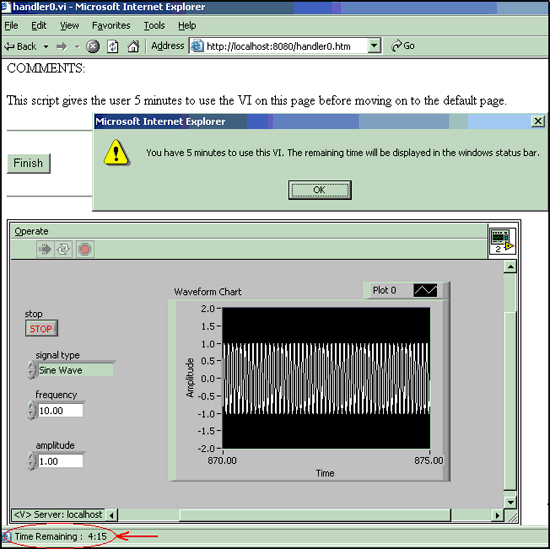The width and height of the screenshot is (550, 549).
Task: Open the Sine Wave signal type selector
Action: click(75, 370)
